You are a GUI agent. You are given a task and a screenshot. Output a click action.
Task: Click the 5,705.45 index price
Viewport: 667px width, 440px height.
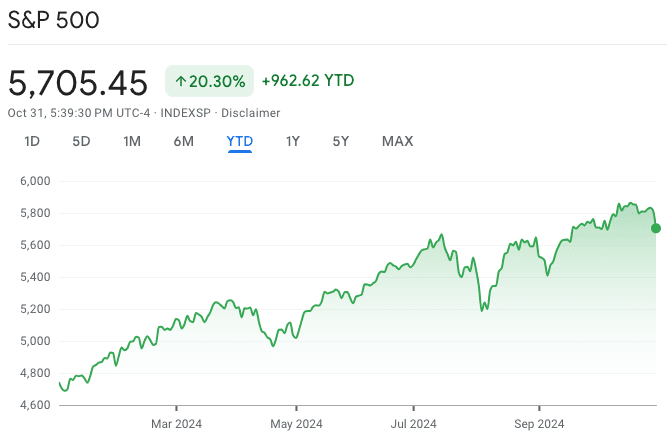click(78, 82)
